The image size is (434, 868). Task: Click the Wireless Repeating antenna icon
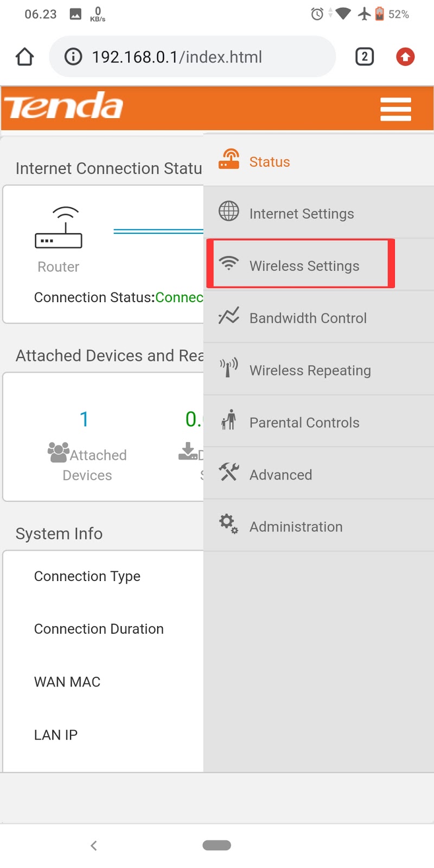coord(229,368)
